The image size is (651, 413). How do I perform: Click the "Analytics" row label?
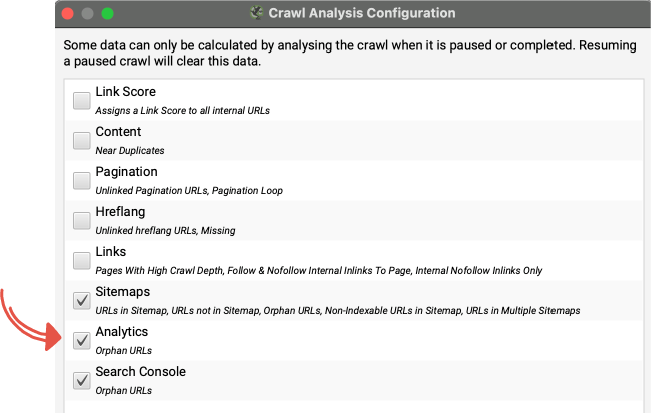click(121, 332)
